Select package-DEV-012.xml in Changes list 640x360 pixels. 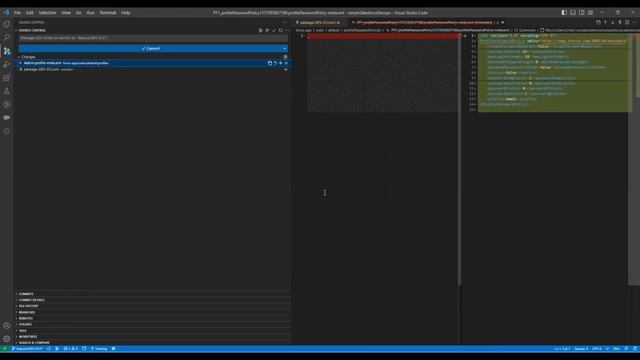153,69
